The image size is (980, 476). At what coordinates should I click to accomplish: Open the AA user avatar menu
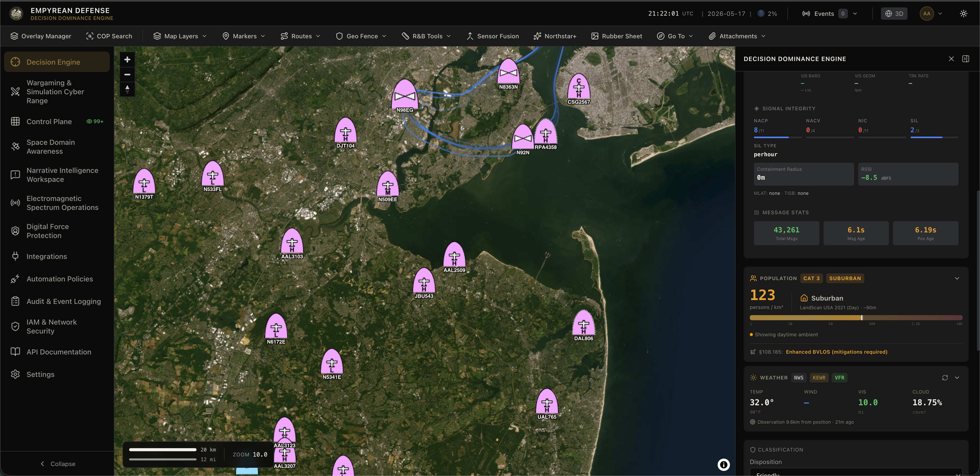tap(930, 14)
